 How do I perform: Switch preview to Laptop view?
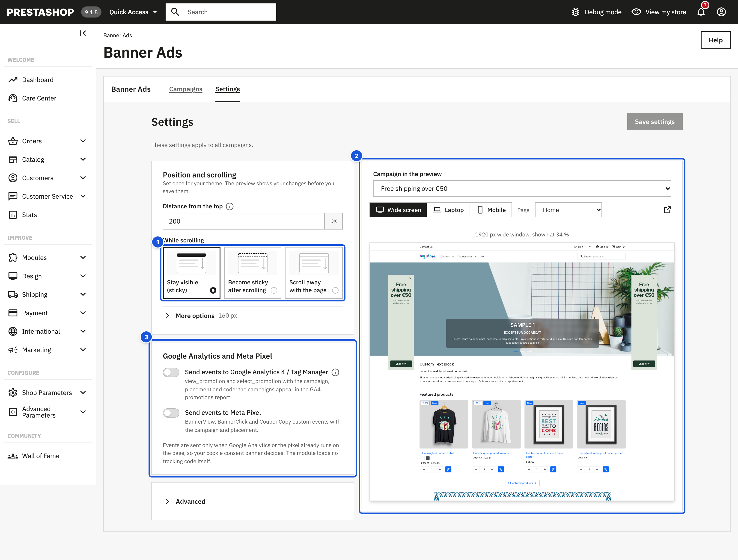(x=448, y=210)
